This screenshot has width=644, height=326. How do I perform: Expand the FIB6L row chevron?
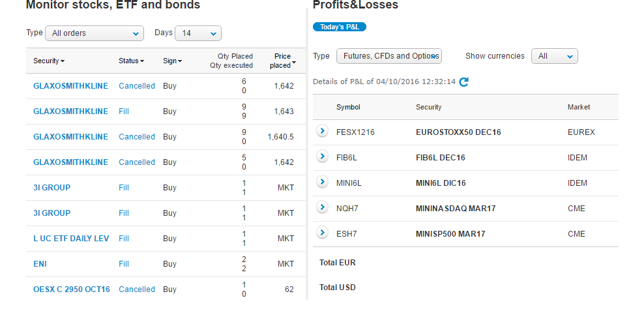point(323,156)
